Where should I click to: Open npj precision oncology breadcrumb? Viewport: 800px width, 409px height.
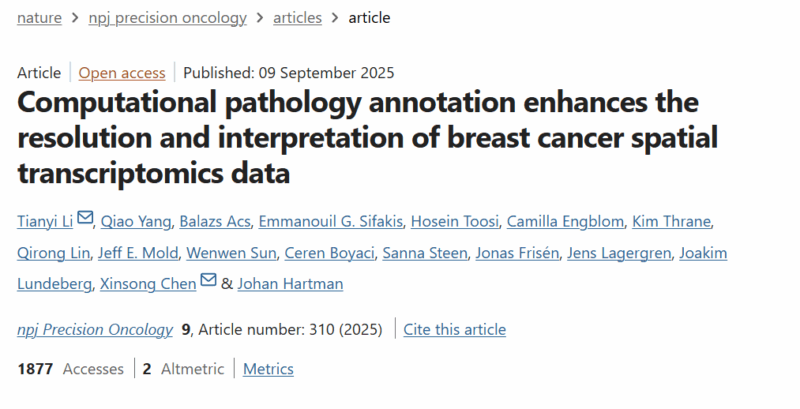point(167,18)
